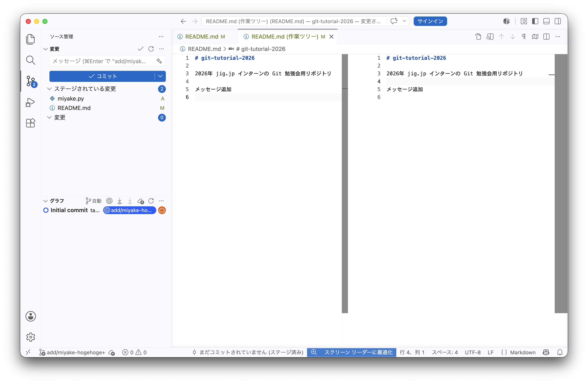Open preview to the side icon
The image size is (588, 384).
point(490,37)
